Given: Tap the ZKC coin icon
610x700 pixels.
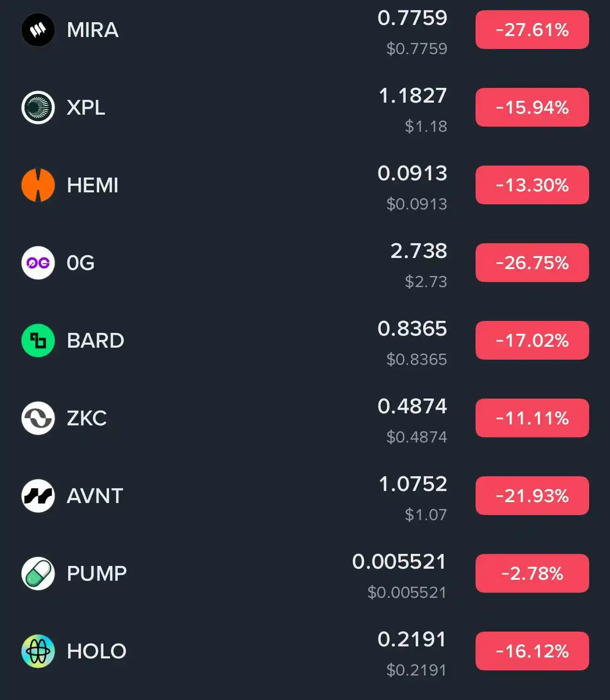Looking at the screenshot, I should pyautogui.click(x=38, y=418).
